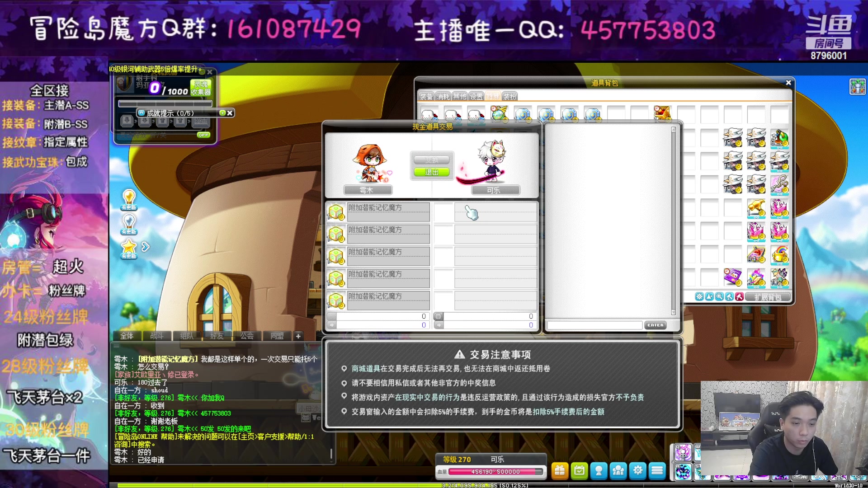Select the item stacked 84 in inventory
The width and height of the screenshot is (868, 488).
click(x=756, y=254)
